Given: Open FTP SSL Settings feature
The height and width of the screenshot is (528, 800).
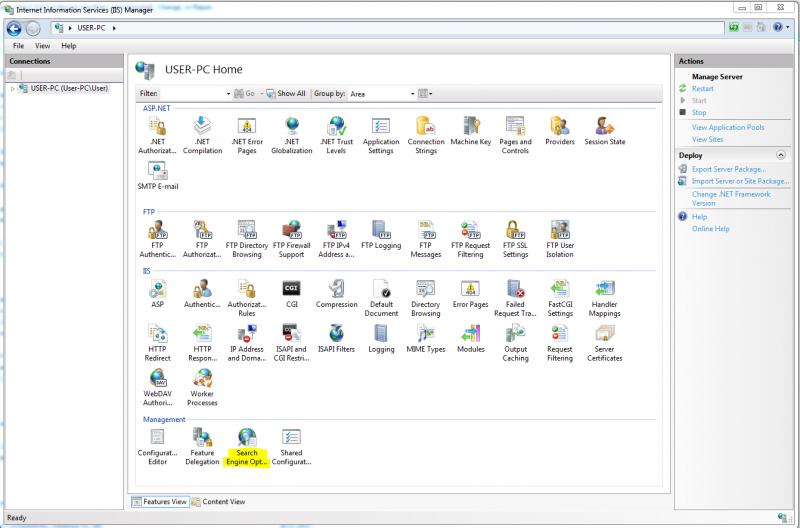Looking at the screenshot, I should pos(515,239).
